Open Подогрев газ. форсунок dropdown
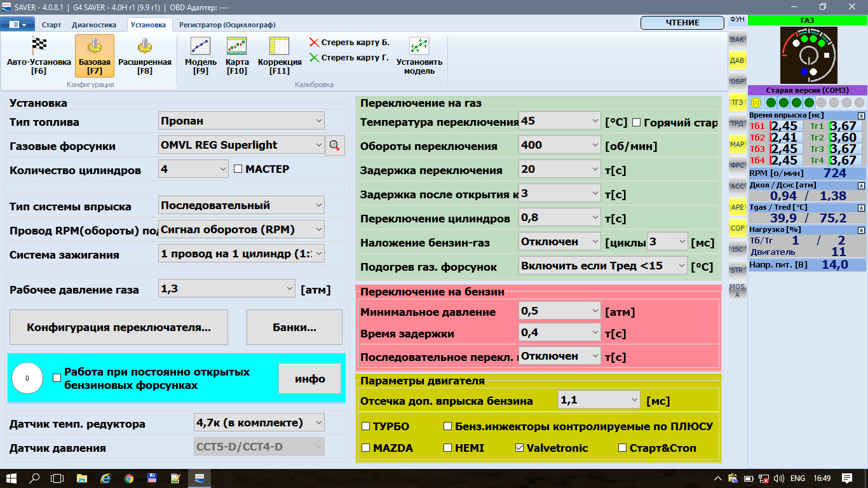Viewport: 868px width, 488px height. click(603, 266)
